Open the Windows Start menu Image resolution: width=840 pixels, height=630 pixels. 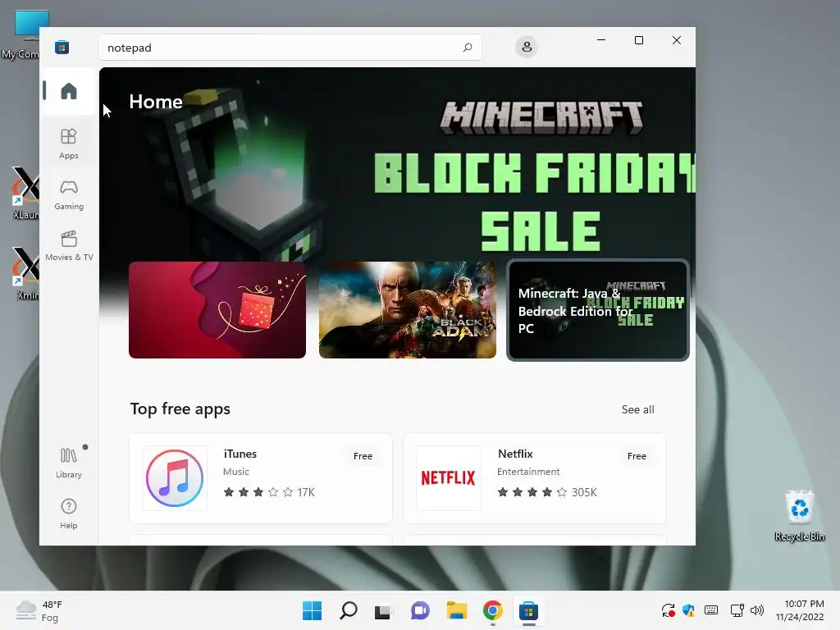(x=312, y=610)
